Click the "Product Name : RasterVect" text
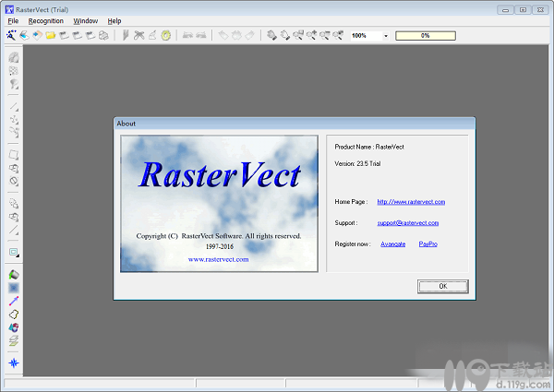The image size is (554, 392). tap(369, 147)
